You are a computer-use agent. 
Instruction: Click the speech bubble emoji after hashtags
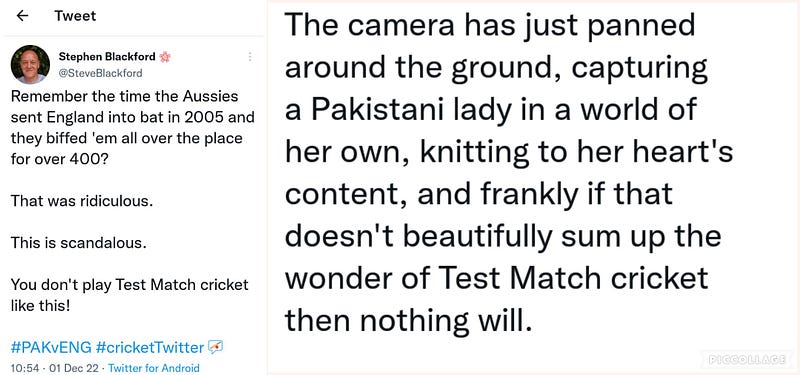pos(215,348)
